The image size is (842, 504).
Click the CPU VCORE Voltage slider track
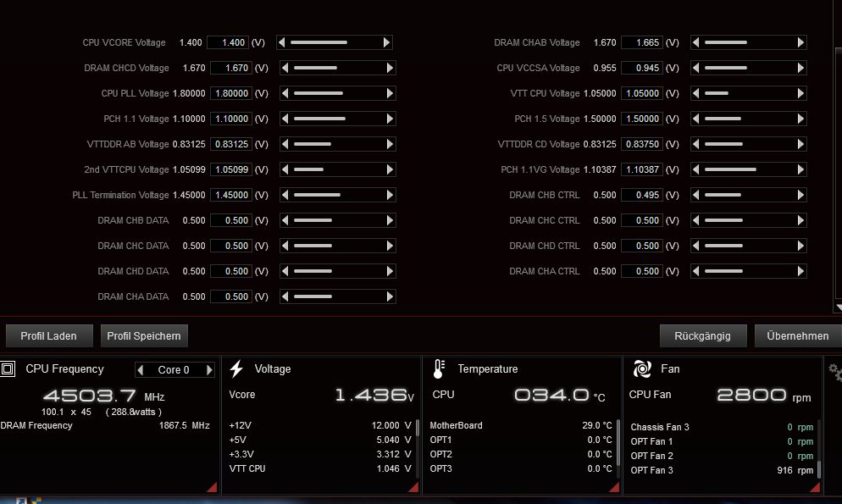[x=334, y=42]
